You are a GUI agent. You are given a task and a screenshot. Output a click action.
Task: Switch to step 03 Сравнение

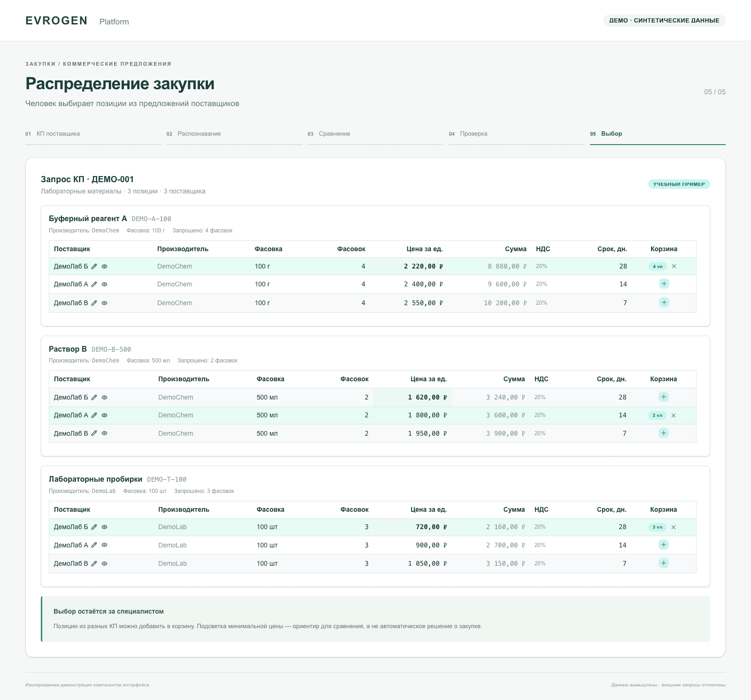coord(375,134)
